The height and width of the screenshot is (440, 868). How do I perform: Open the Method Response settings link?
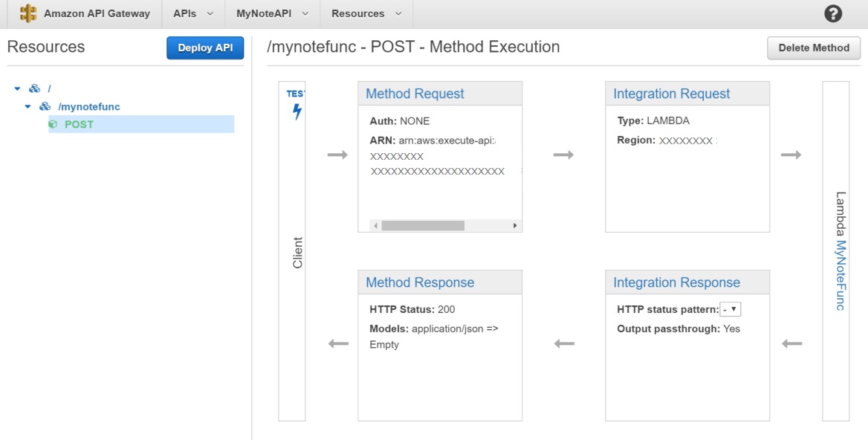point(420,282)
